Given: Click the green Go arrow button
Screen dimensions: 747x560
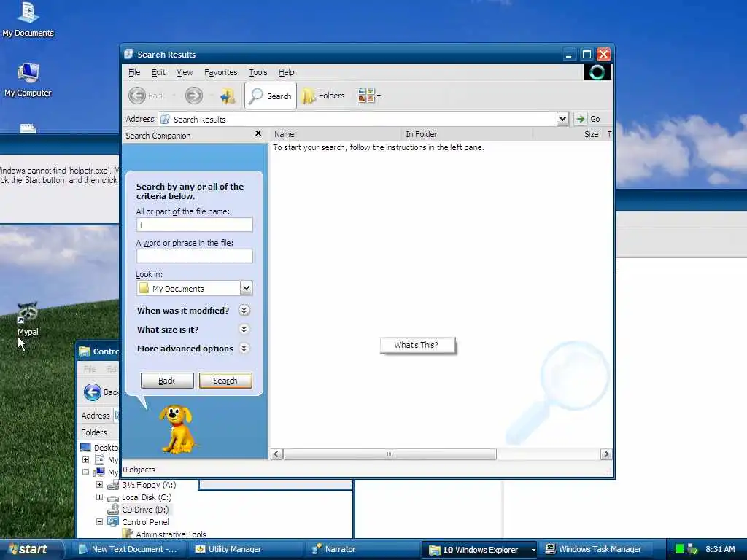Looking at the screenshot, I should tap(580, 119).
